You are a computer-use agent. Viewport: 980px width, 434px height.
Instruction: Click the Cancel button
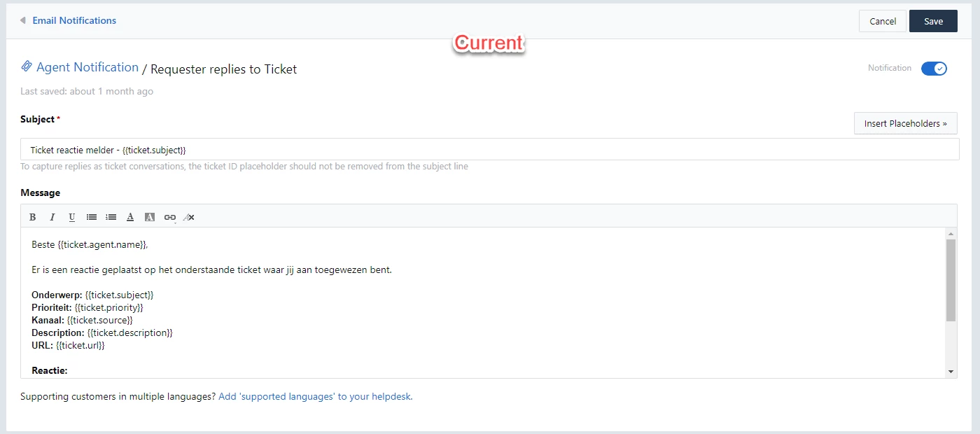[x=883, y=21]
